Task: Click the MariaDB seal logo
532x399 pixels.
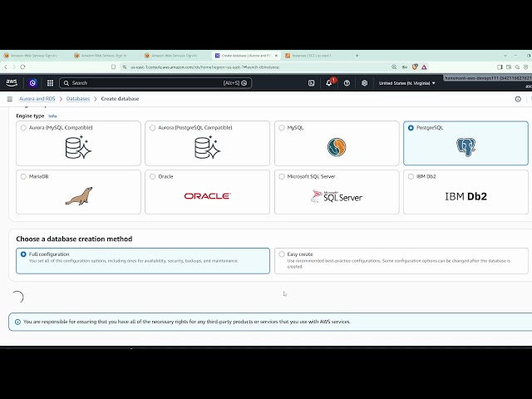Action: (x=79, y=196)
